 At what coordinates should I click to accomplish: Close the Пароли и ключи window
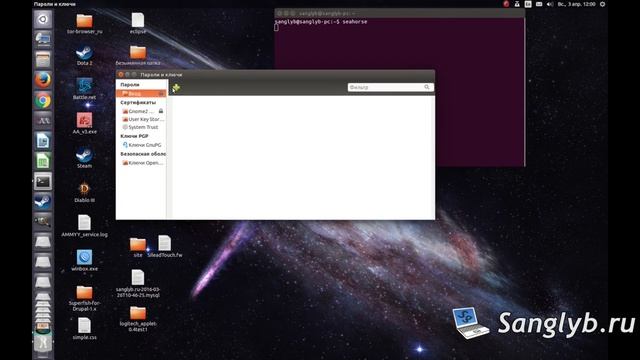[120, 75]
